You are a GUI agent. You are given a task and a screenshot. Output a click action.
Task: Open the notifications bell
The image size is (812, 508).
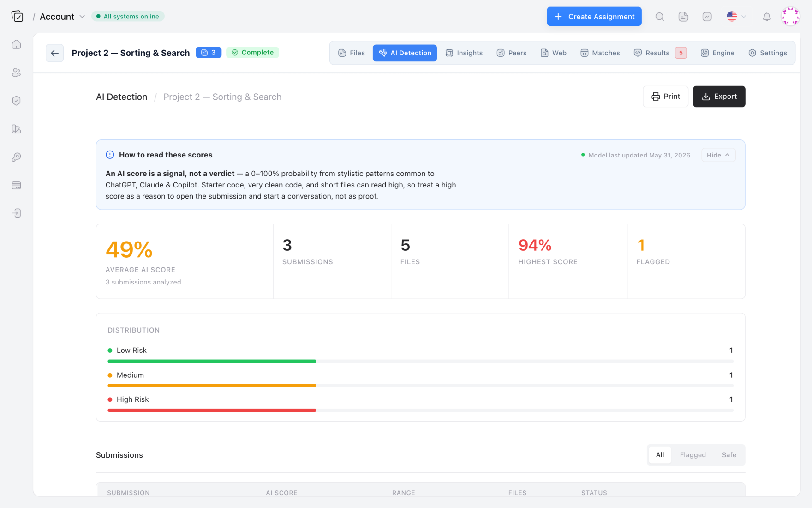[x=766, y=17]
